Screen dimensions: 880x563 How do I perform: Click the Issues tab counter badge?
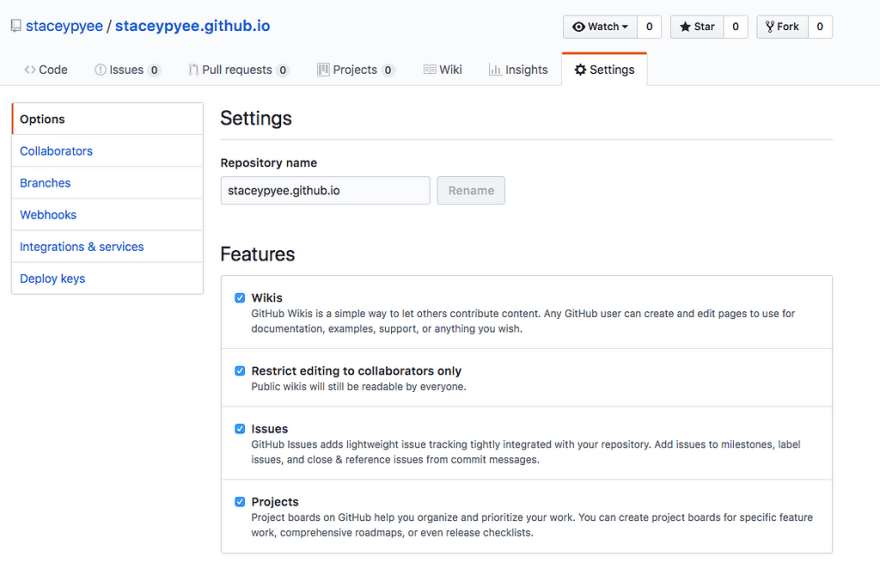point(154,70)
